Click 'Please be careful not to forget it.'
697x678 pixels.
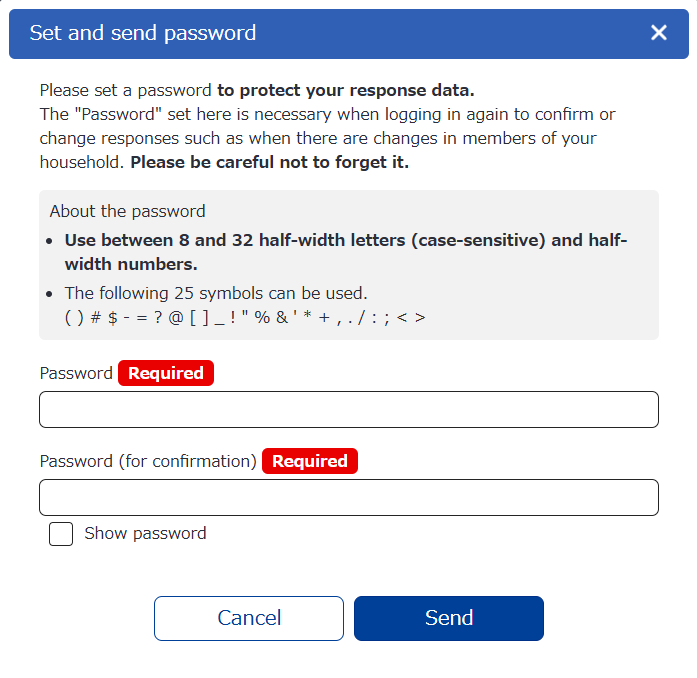[270, 163]
